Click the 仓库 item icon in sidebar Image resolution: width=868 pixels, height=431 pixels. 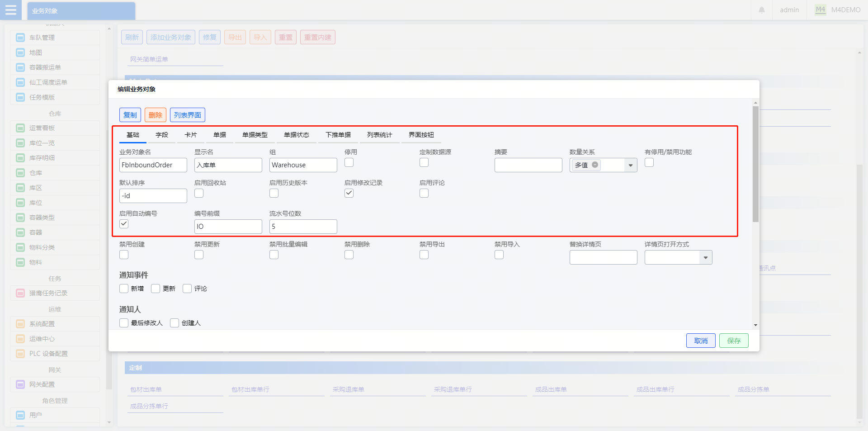[20, 173]
